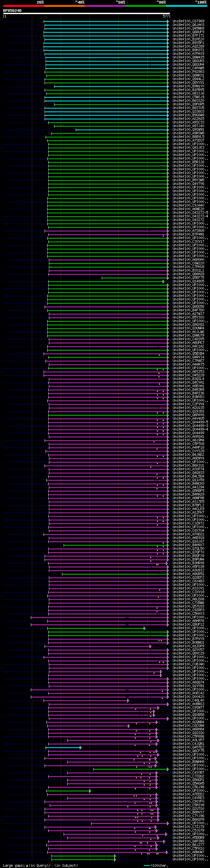Select label UniRef100_P92983

(x=188, y=72)
